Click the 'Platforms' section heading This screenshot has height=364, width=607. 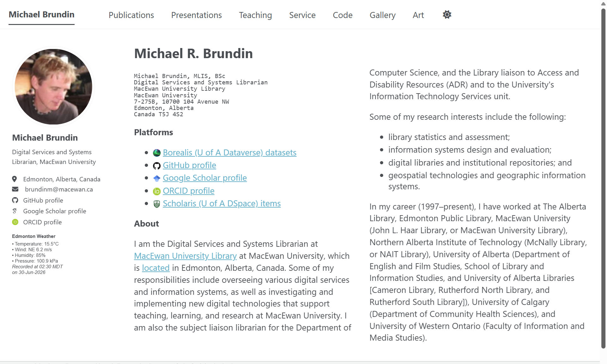point(154,132)
